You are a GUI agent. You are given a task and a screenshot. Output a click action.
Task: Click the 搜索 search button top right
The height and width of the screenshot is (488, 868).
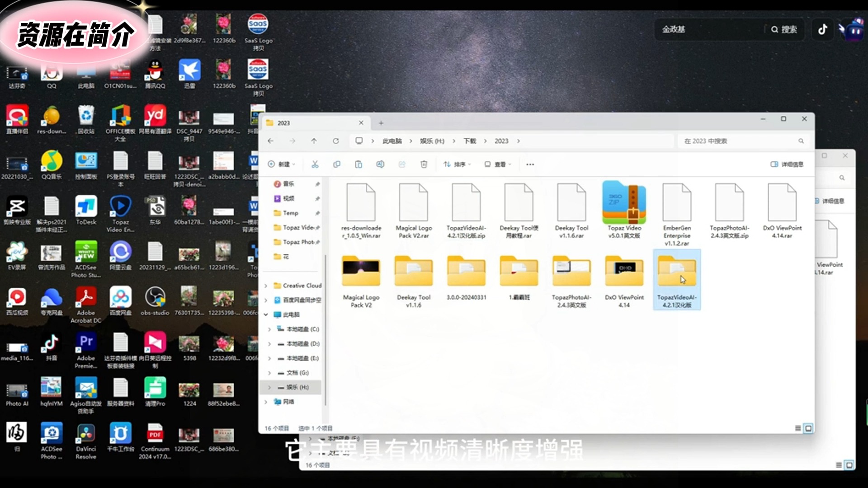point(784,29)
